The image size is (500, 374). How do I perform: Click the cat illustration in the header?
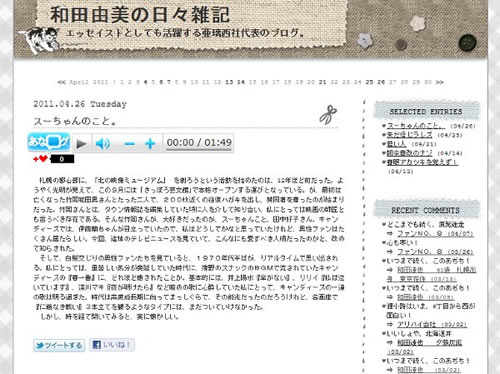coord(40,40)
